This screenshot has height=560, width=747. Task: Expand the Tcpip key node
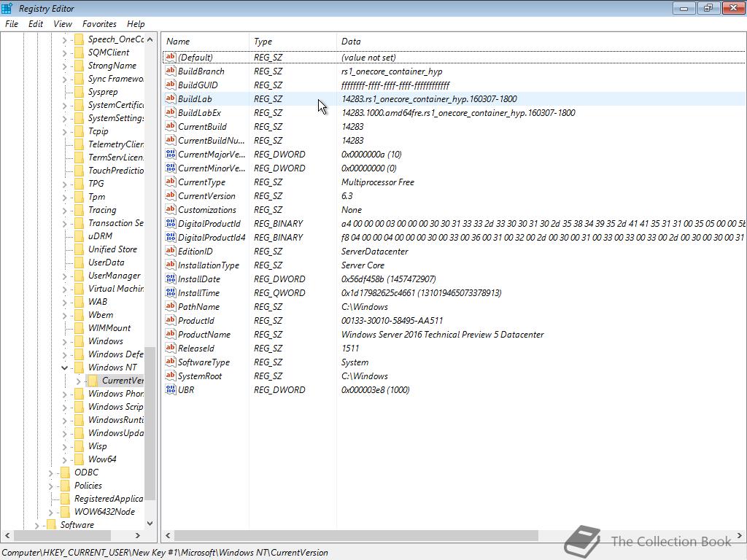[x=65, y=131]
